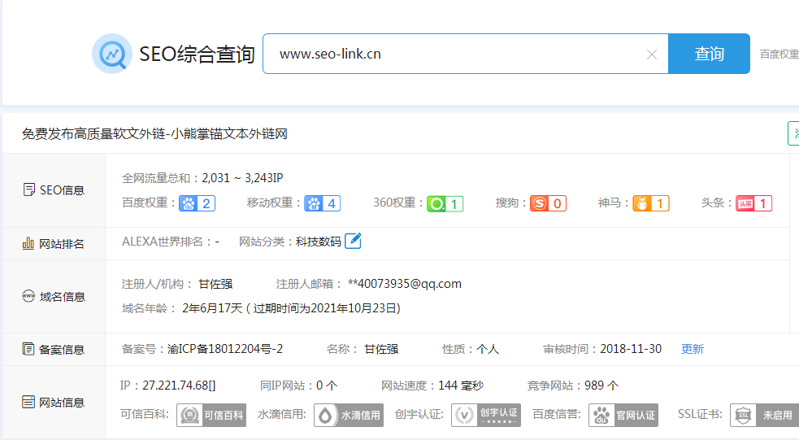Click the SEO信息 section icon
Image resolution: width=799 pixels, height=440 pixels.
29,190
